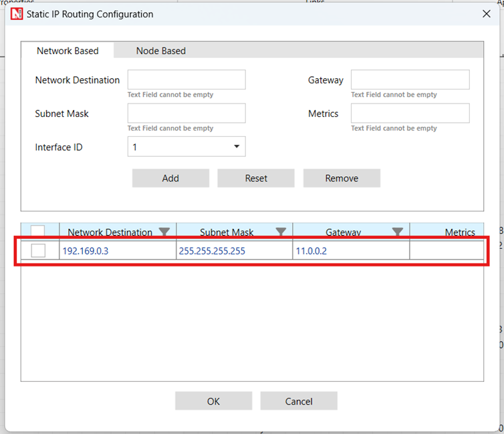Select the Network Based tab
The image size is (504, 434).
(68, 51)
